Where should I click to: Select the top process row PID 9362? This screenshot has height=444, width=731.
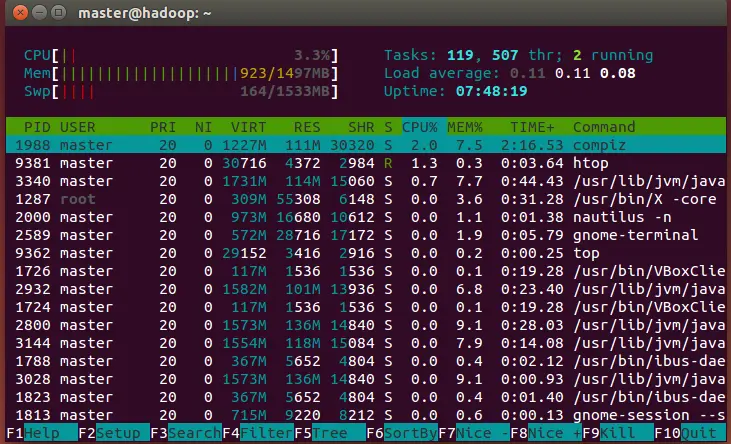point(366,253)
